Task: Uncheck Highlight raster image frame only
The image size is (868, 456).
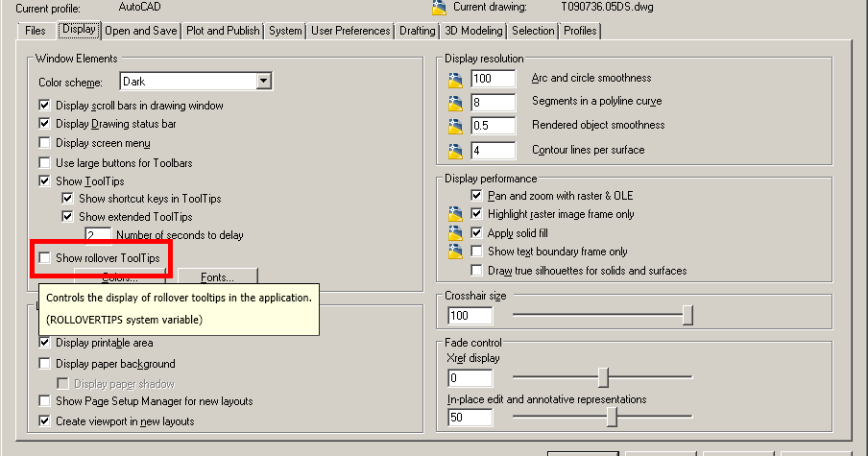Action: point(476,214)
